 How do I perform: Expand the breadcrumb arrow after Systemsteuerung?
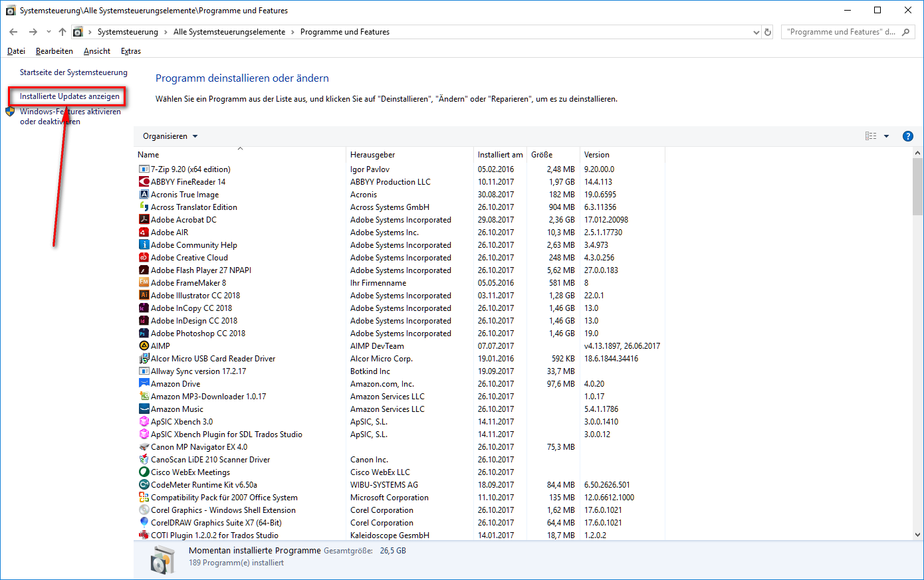165,32
